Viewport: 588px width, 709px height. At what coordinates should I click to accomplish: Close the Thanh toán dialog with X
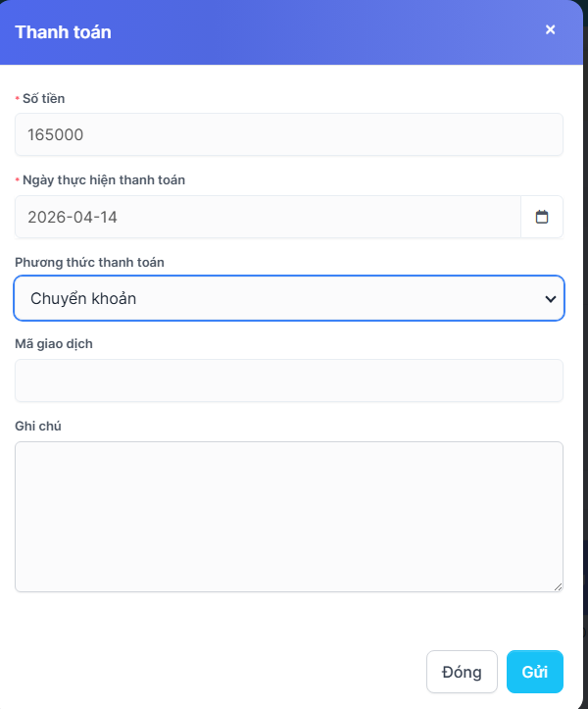pos(550,29)
